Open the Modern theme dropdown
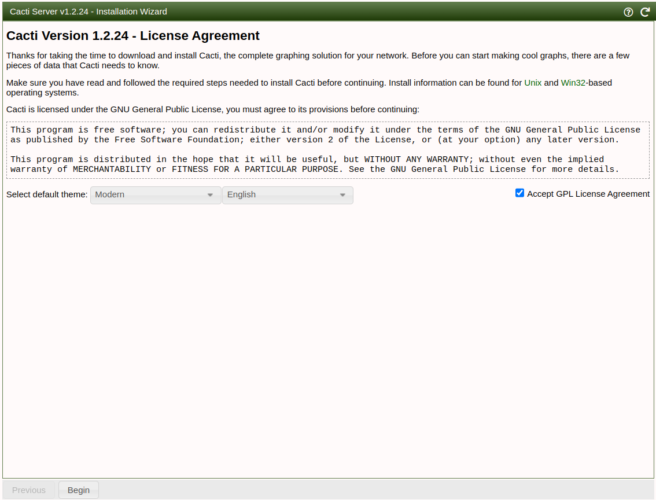This screenshot has height=500, width=656. [155, 195]
